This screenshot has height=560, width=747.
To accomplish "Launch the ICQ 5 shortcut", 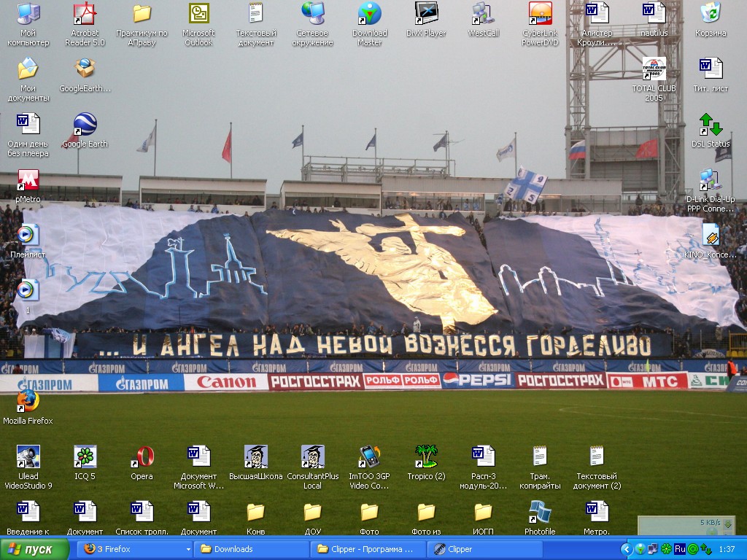I will point(85,457).
